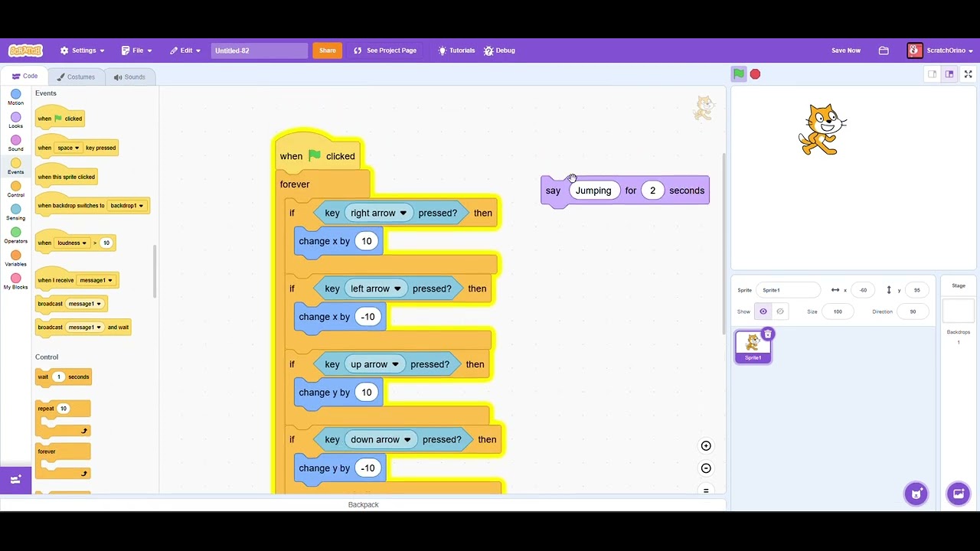Open the left arrow key dropdown
The height and width of the screenshot is (551, 980).
(376, 289)
